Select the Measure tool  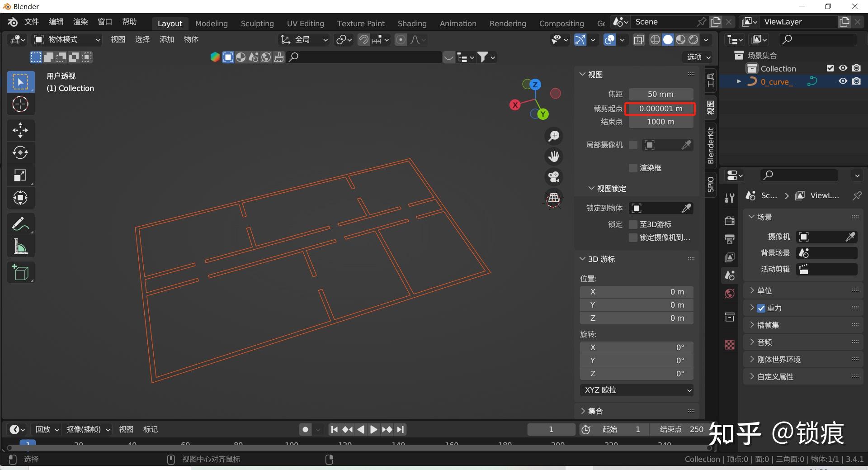(x=20, y=246)
